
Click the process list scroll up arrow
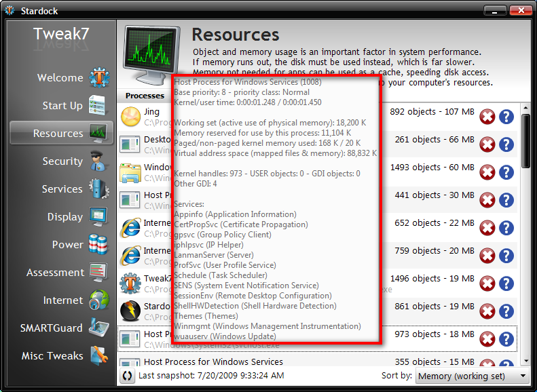coord(525,108)
